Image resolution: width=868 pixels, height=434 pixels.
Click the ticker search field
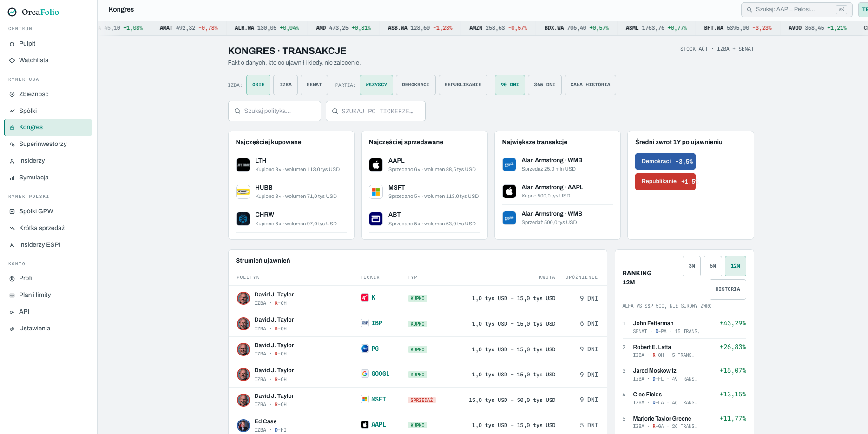pos(375,111)
